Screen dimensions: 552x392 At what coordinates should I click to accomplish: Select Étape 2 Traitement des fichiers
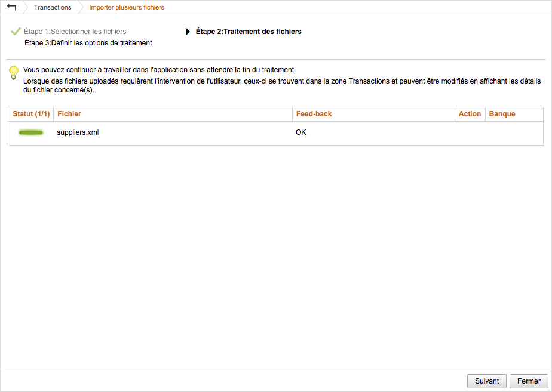click(249, 32)
